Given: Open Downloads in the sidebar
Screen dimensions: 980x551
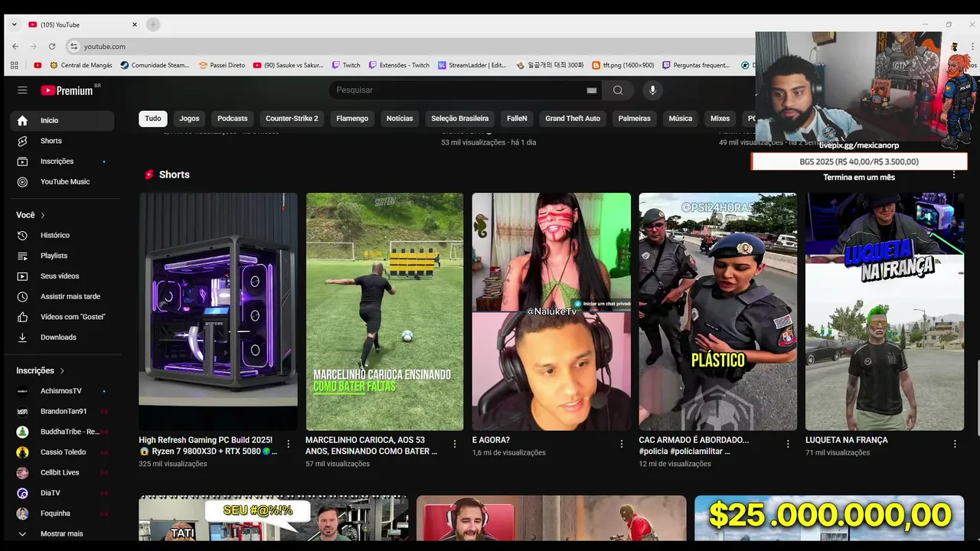Looking at the screenshot, I should coord(62,337).
